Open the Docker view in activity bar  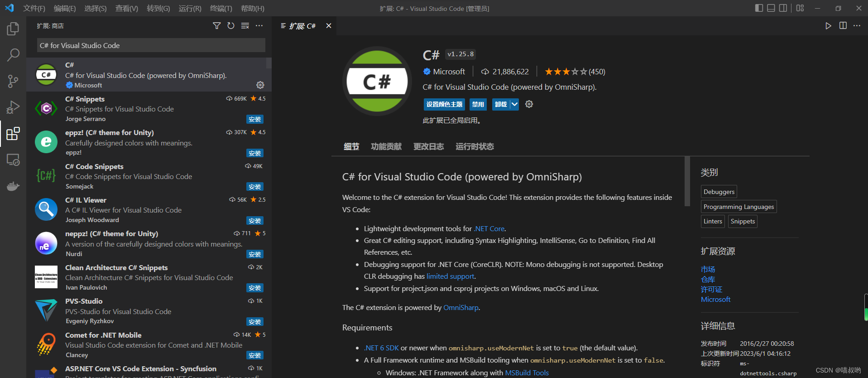[13, 186]
